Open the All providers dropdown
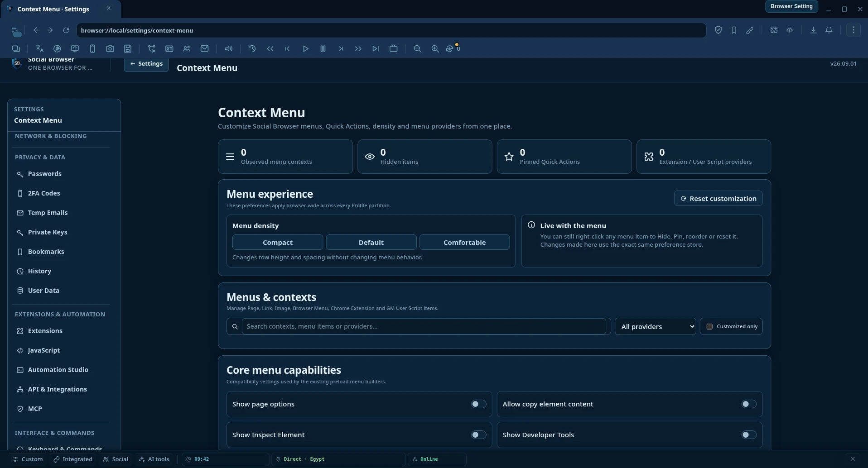Image resolution: width=868 pixels, height=468 pixels. pyautogui.click(x=655, y=327)
